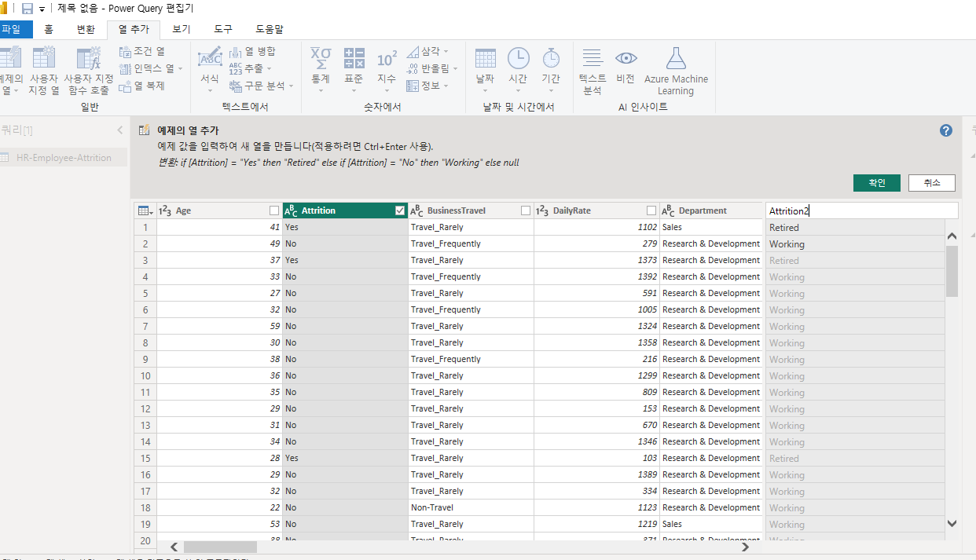Confirm with the 확인 button
The image size is (976, 560).
[877, 182]
